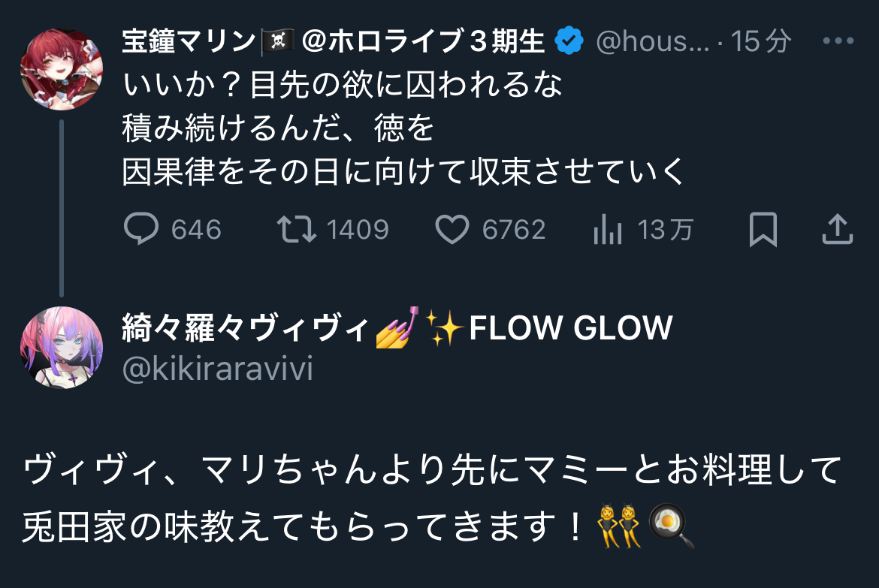Screen dimensions: 879x588
Task: Open Kikirara Vivi's pink-haired avatar
Action: [x=62, y=348]
